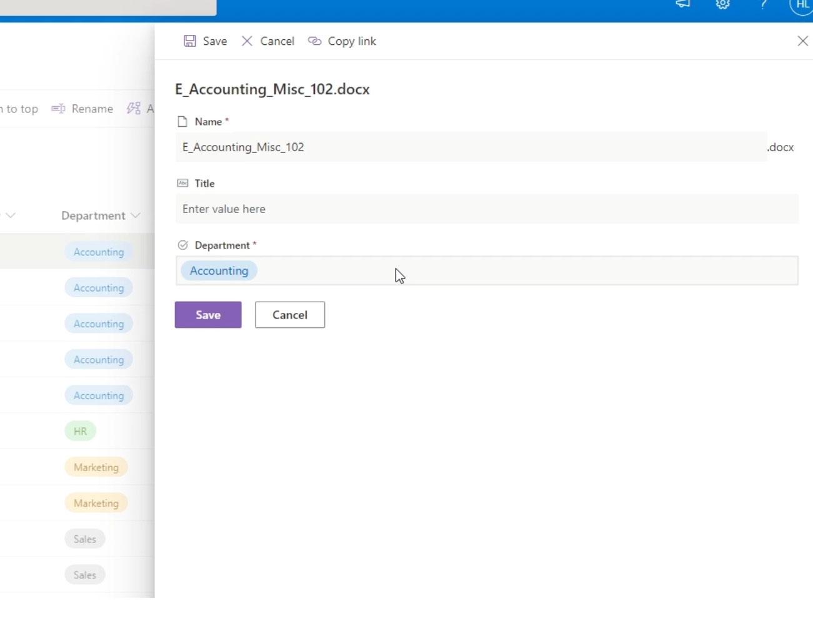
Task: Click the Title field with Enter value here
Action: click(487, 209)
